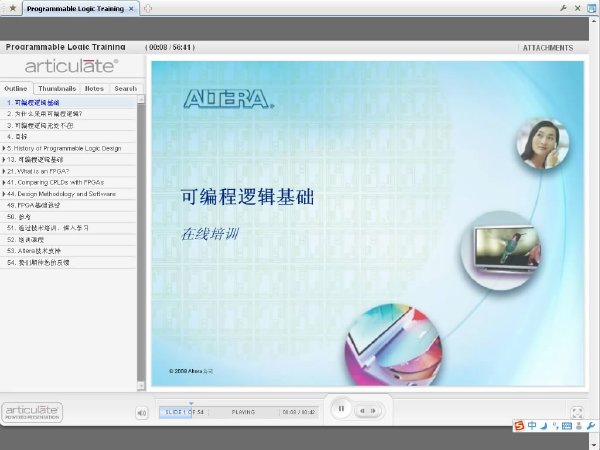Viewport: 600px width, 450px height.
Task: Toggle Chinese input mode 中 icon
Action: coord(532,426)
